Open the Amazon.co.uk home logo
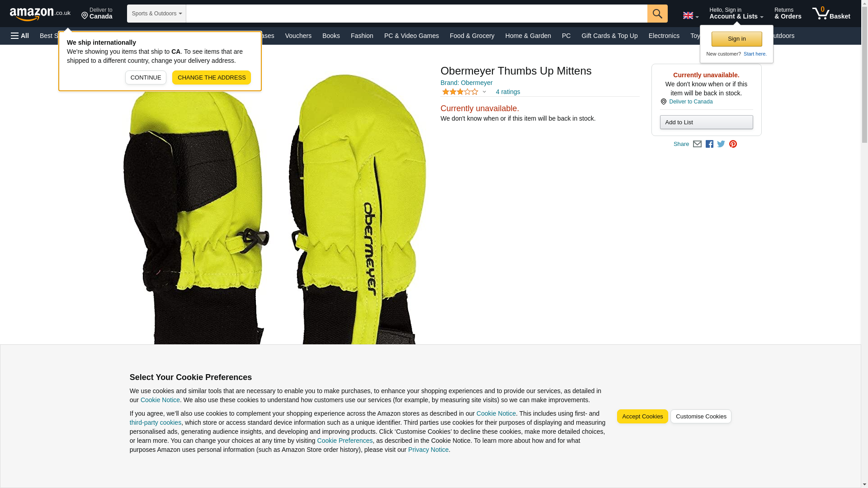This screenshot has height=488, width=868. pyautogui.click(x=40, y=14)
